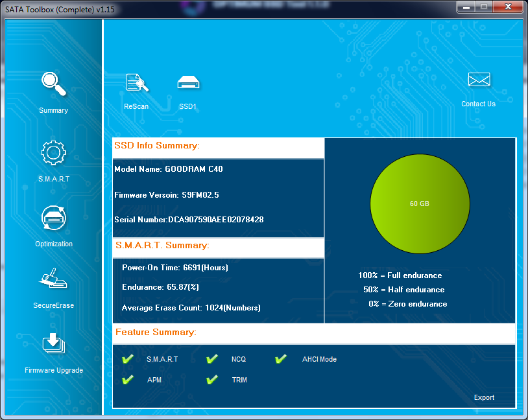This screenshot has width=528, height=420.
Task: Click the S.M.A.R.T feature label in Feature Summary
Action: 162,359
